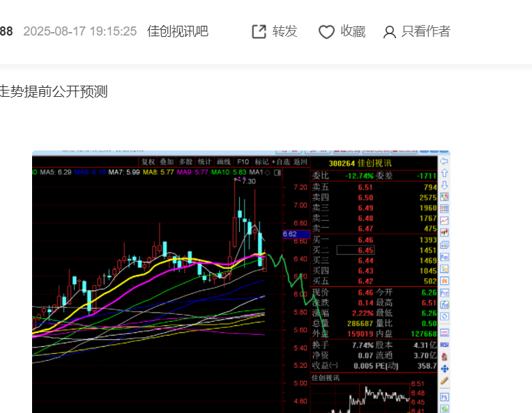Switch to intraday trend line icon
This screenshot has width=532, height=413.
pos(444,221)
